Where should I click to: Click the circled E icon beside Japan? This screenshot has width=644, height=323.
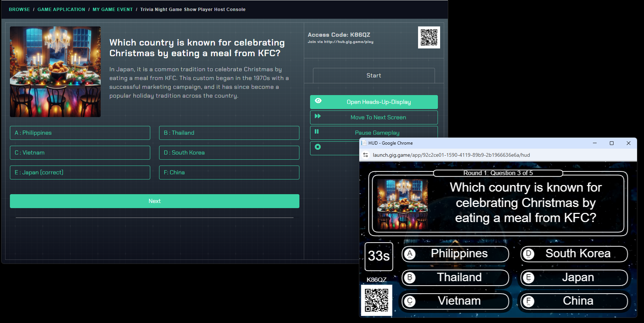click(528, 278)
